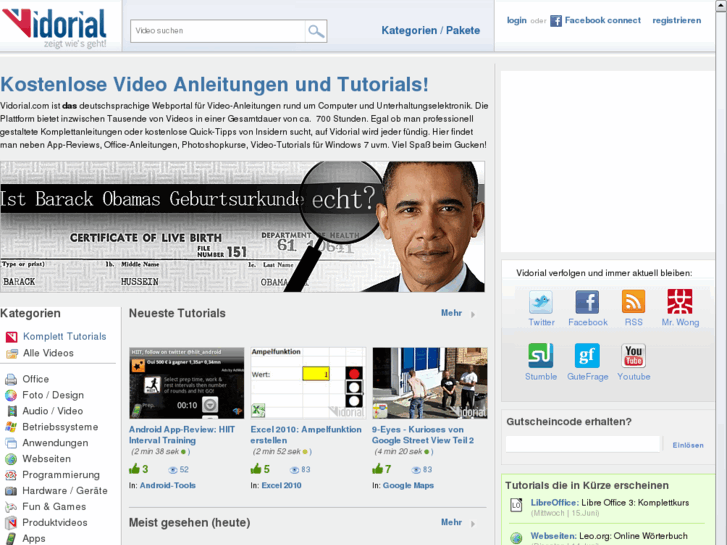Click the Office printer icon

coord(11,379)
